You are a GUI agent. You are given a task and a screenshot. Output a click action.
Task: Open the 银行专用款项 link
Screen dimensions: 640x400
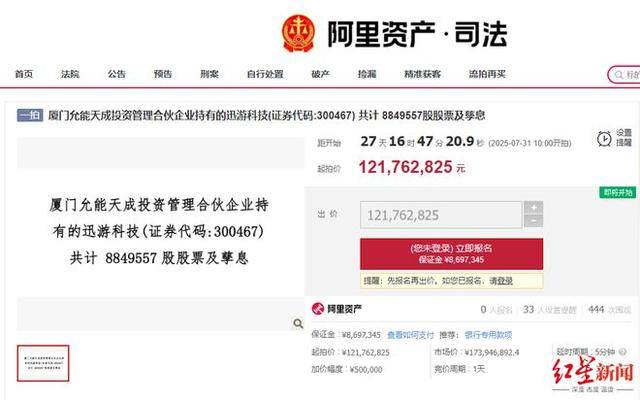coord(488,335)
